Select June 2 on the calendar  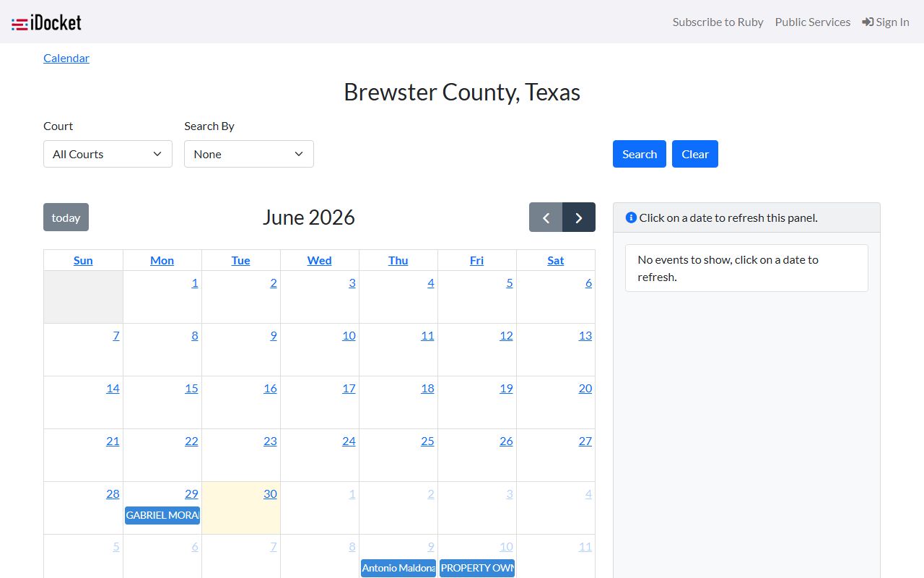pyautogui.click(x=273, y=282)
